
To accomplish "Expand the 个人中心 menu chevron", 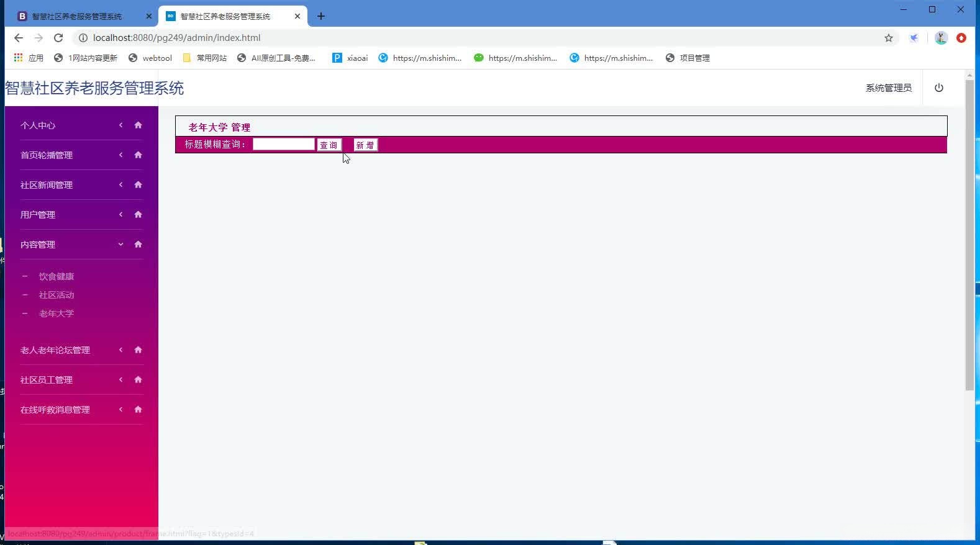I will (x=121, y=125).
